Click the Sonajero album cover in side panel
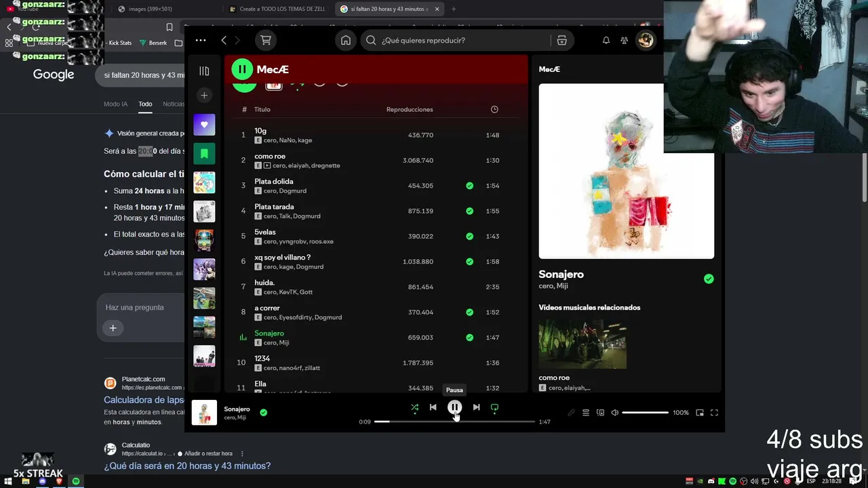 626,171
